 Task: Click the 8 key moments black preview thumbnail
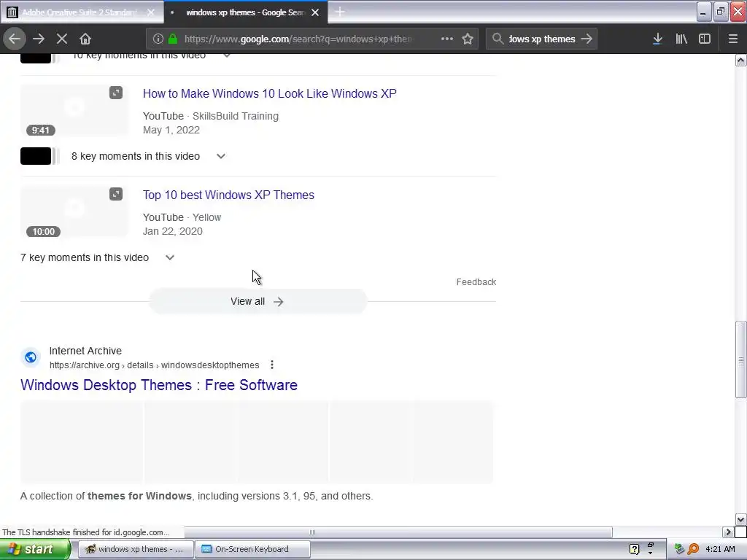(x=36, y=156)
